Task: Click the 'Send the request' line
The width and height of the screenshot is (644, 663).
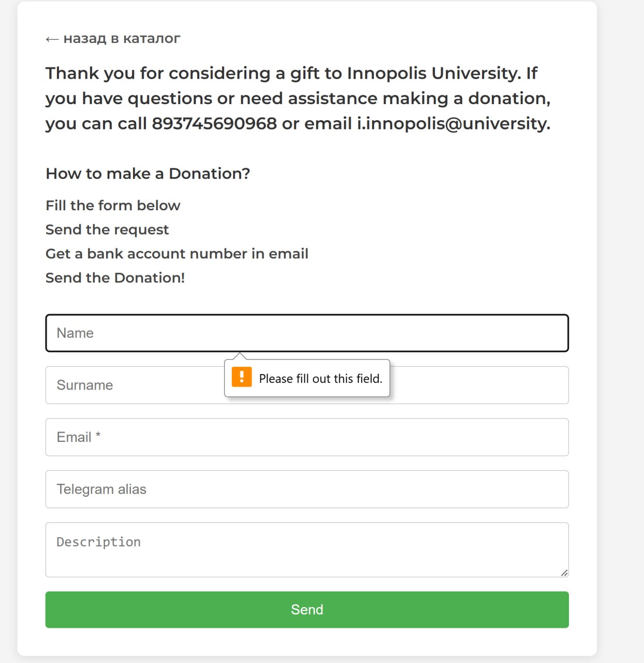Action: [x=107, y=229]
